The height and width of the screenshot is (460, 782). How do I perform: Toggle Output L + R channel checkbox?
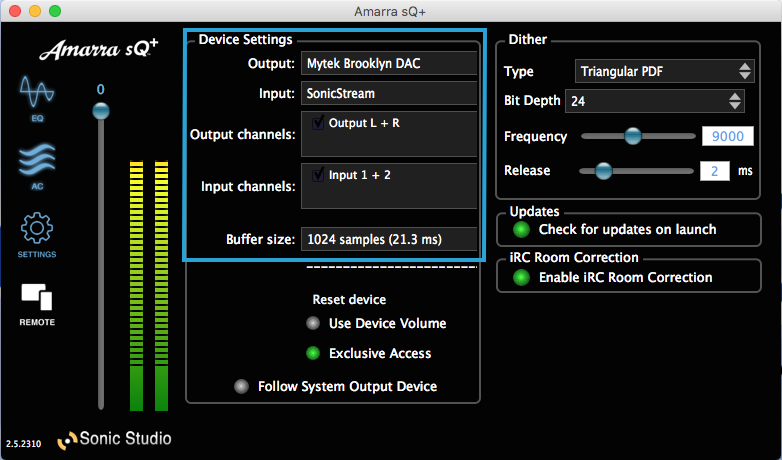click(318, 123)
